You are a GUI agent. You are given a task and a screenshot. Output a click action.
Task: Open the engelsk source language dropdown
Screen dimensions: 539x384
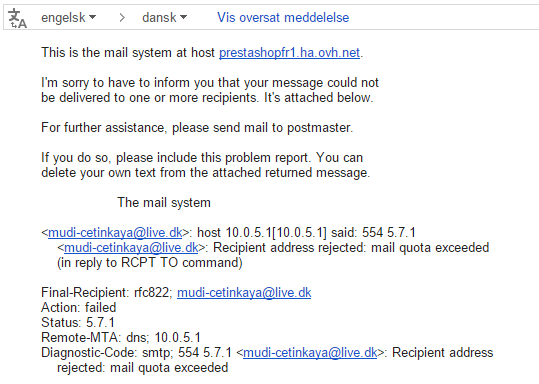(x=68, y=17)
